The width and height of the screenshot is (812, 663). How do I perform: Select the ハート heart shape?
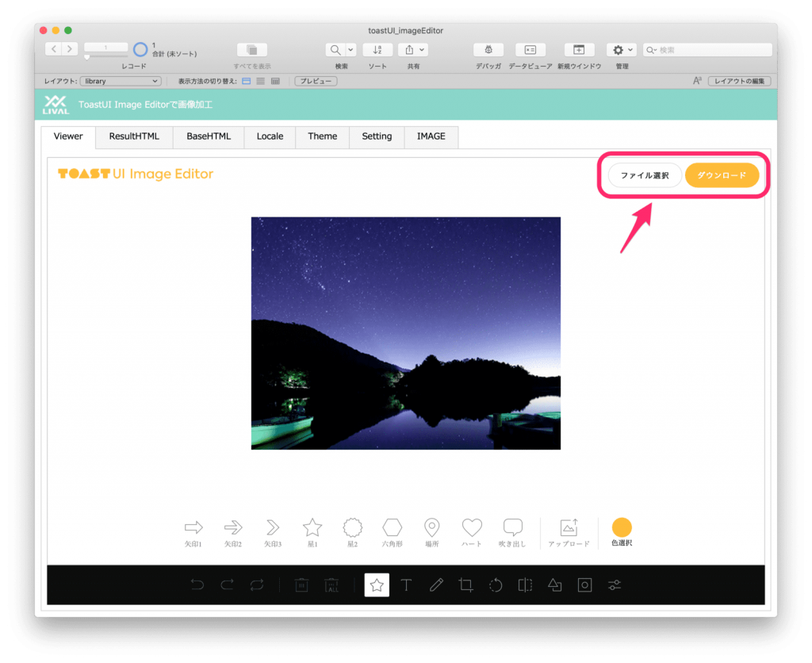(472, 526)
